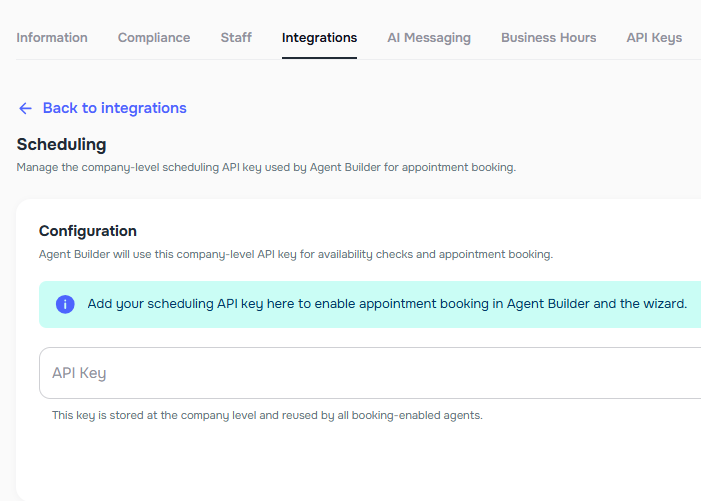Open the API Keys tab
This screenshot has height=501, width=701.
[x=654, y=38]
